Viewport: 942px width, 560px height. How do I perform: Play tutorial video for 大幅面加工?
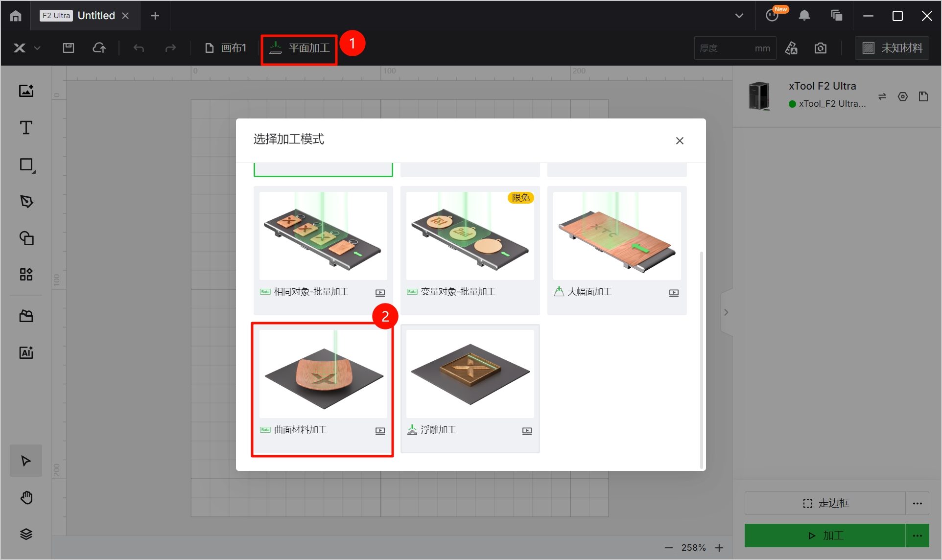674,293
